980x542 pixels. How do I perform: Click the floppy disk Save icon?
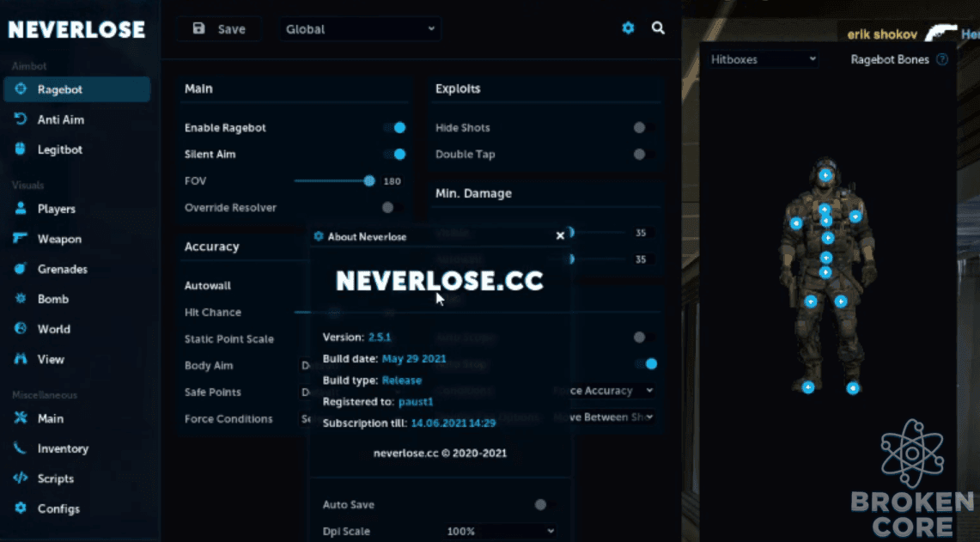coord(198,28)
